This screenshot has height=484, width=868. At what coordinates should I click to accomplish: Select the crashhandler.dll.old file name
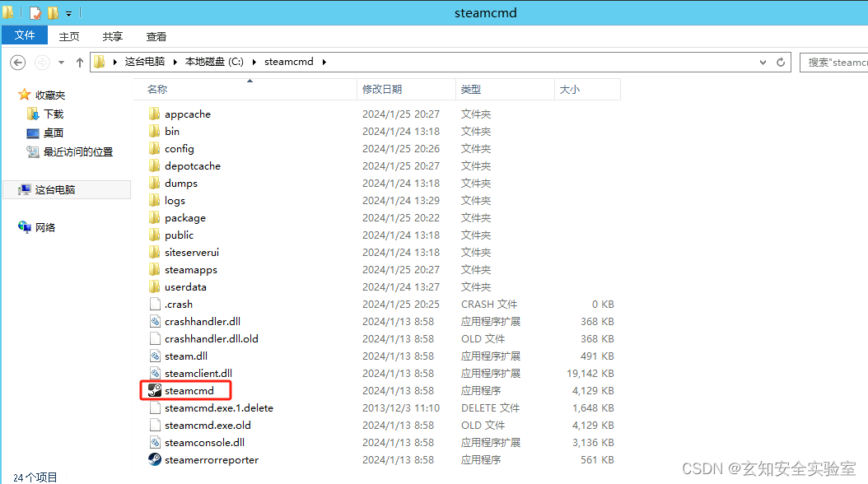point(212,338)
